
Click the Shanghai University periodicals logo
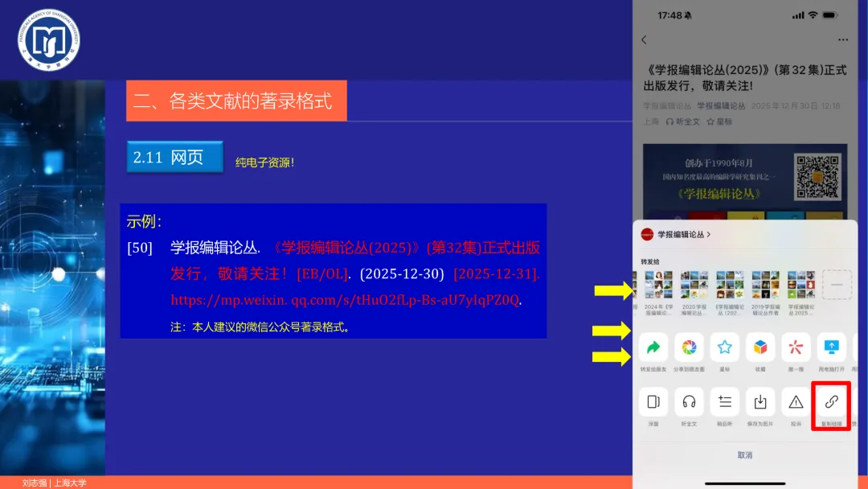pos(49,40)
